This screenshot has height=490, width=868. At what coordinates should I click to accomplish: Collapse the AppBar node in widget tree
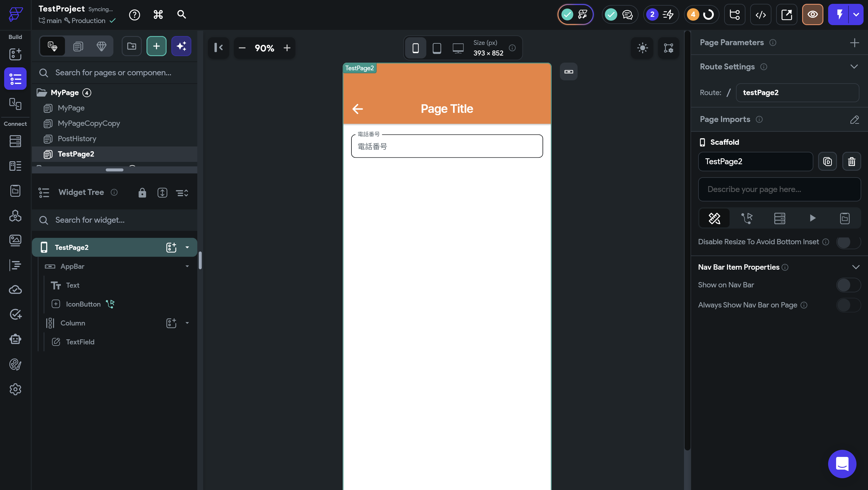pyautogui.click(x=187, y=266)
